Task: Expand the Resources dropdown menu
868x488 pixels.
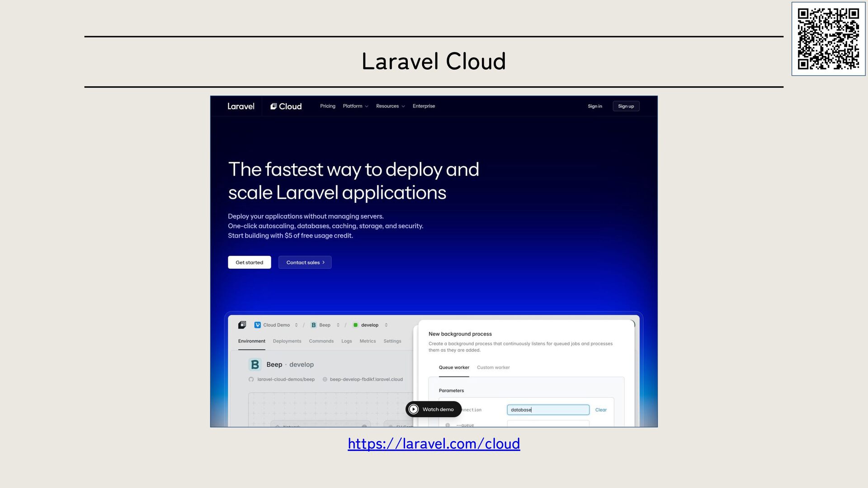Action: click(x=390, y=106)
